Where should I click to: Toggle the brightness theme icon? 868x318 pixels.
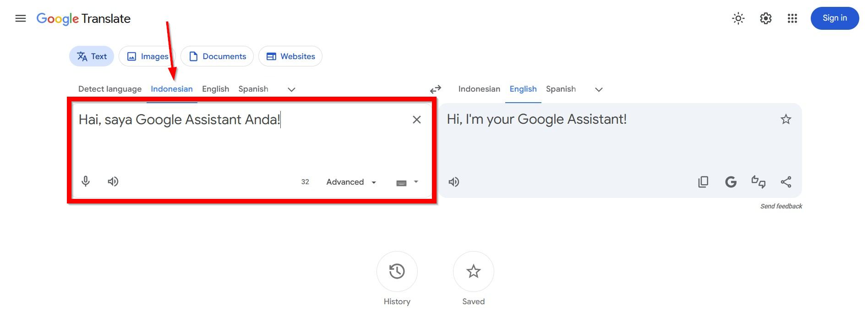pyautogui.click(x=738, y=18)
